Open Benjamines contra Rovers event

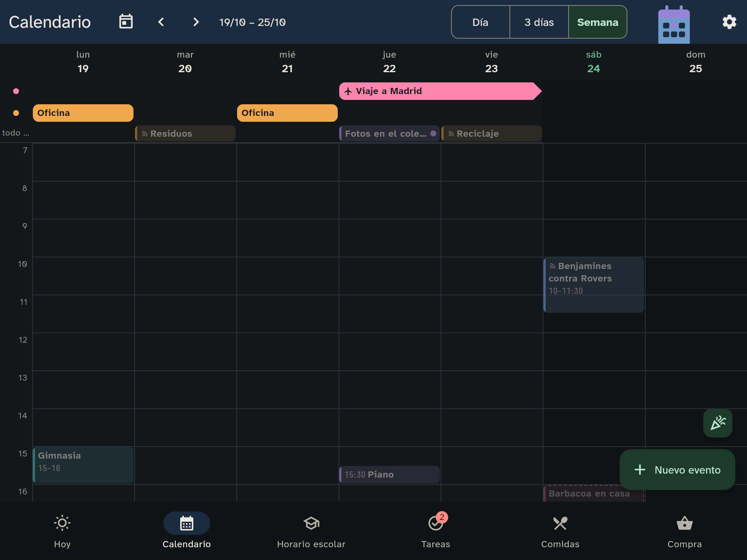(x=594, y=285)
